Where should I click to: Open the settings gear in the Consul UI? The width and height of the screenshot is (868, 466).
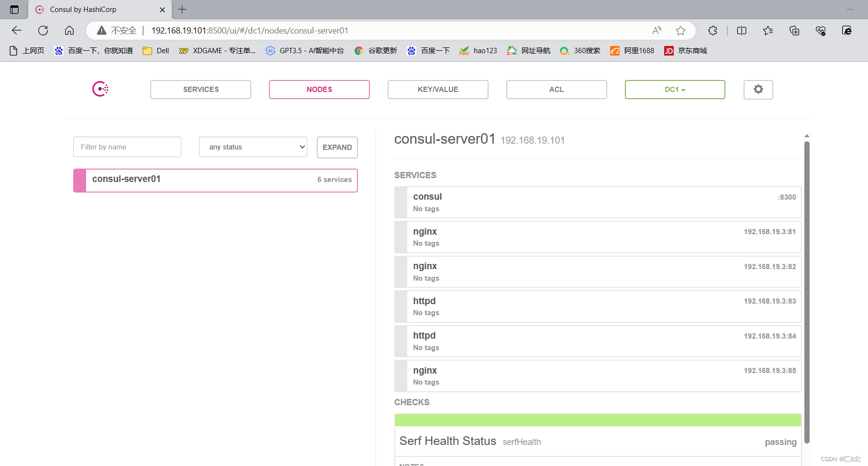758,90
